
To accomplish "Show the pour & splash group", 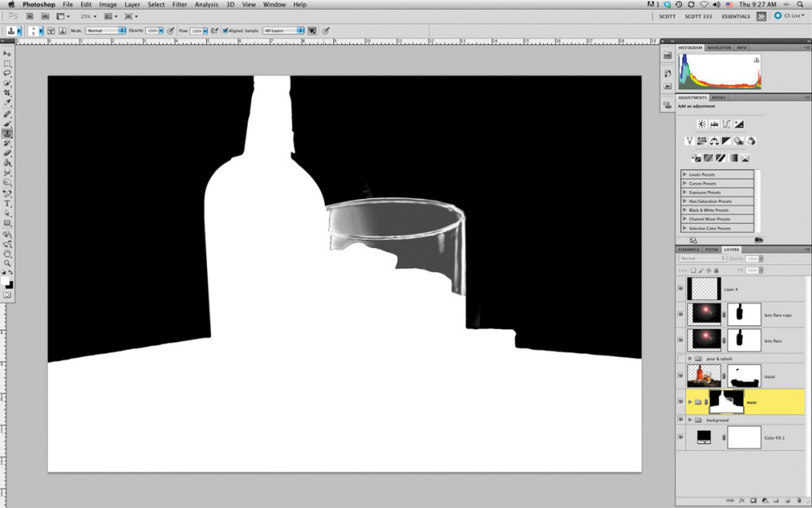I will click(680, 358).
